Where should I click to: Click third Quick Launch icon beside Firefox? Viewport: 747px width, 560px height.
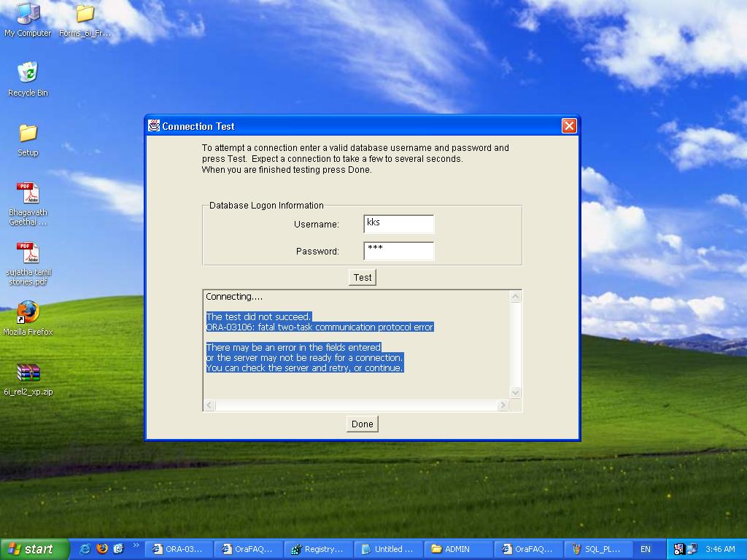click(x=118, y=549)
